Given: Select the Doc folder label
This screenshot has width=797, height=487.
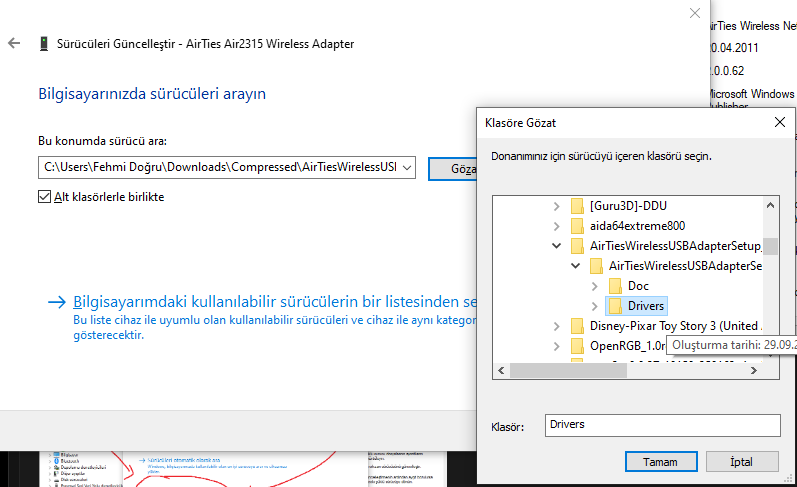Looking at the screenshot, I should pos(638,286).
